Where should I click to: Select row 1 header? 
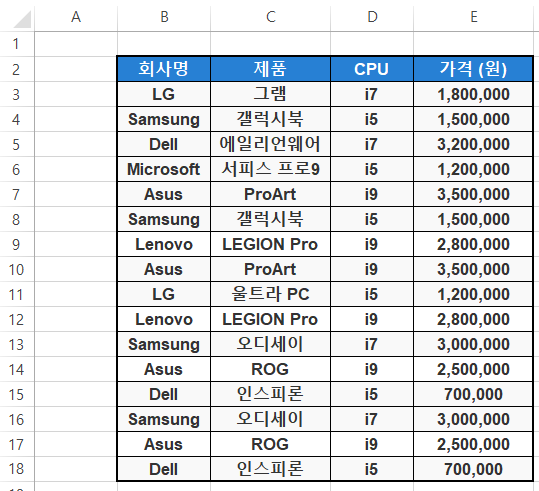click(17, 44)
